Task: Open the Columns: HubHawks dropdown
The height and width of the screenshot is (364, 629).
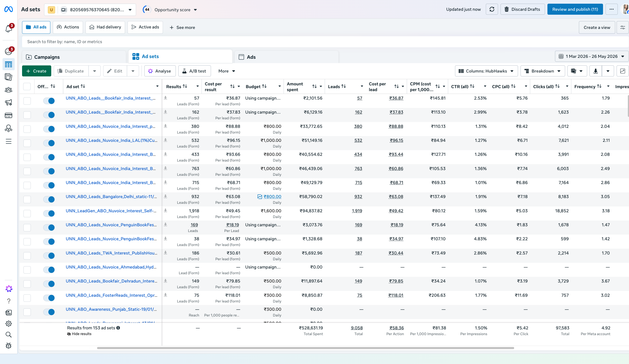Action: click(x=486, y=71)
